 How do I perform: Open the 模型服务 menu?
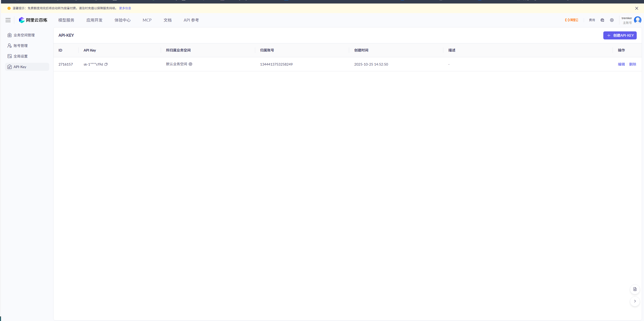pyautogui.click(x=66, y=20)
